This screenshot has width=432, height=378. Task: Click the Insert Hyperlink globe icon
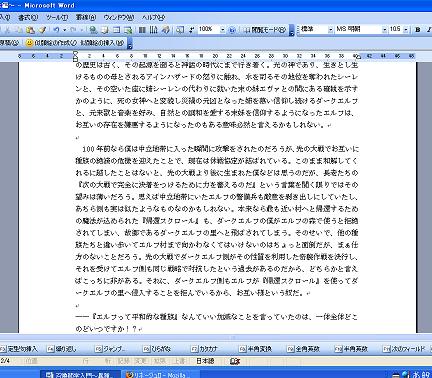94,30
